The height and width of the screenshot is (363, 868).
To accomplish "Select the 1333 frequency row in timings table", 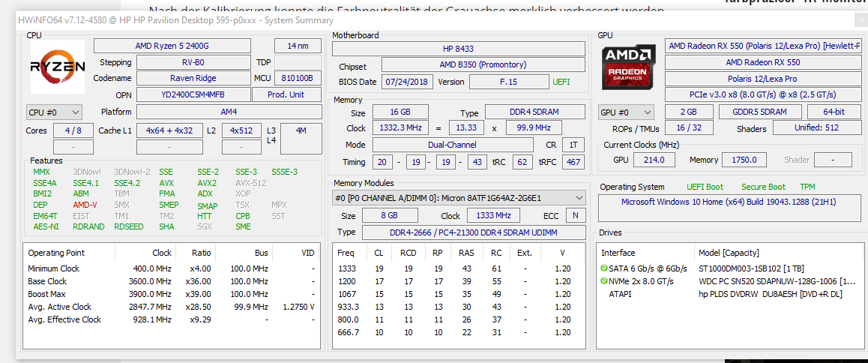I will (x=458, y=268).
